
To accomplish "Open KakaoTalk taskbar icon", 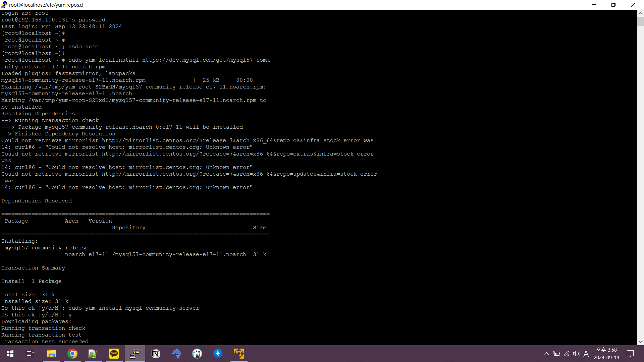I will tap(114, 354).
